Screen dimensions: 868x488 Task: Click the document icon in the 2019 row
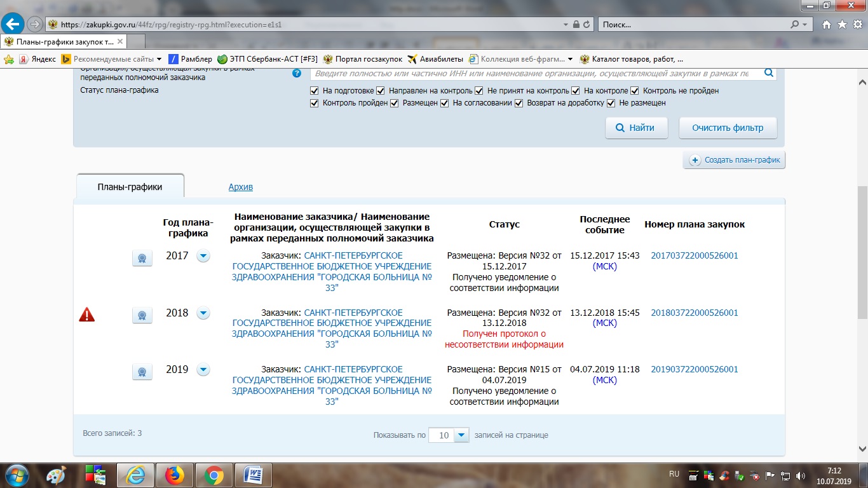(142, 372)
